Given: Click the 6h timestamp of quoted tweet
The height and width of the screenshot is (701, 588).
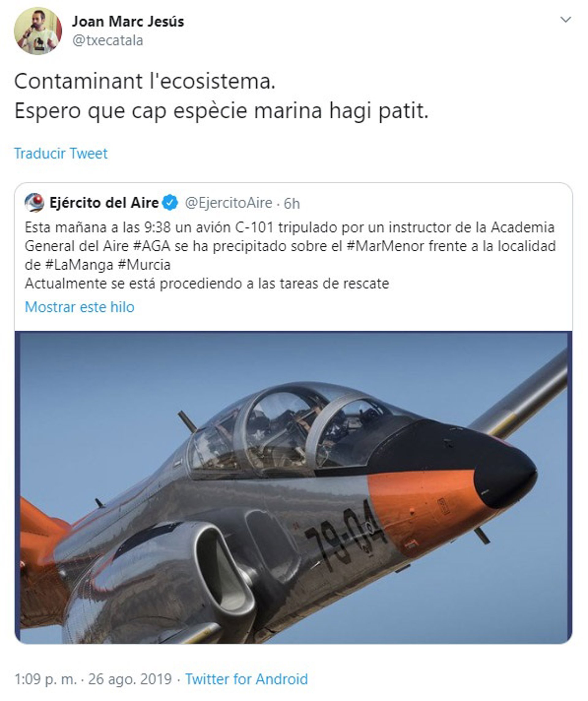Looking at the screenshot, I should [x=292, y=204].
